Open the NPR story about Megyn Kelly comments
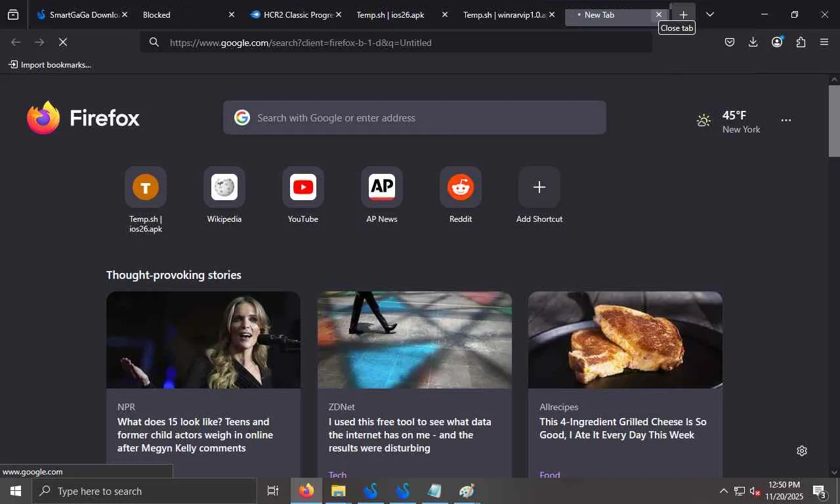This screenshot has height=504, width=840. [196, 435]
